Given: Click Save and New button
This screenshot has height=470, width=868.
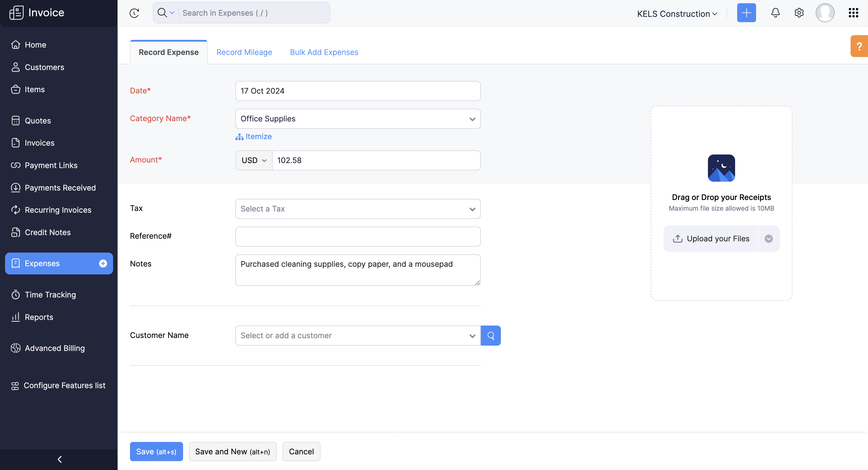Looking at the screenshot, I should pos(232,451).
